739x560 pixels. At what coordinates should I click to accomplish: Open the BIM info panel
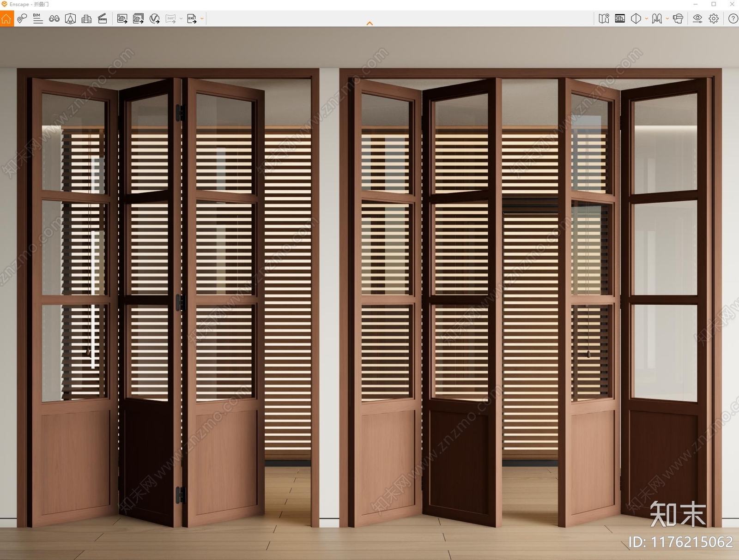[x=38, y=19]
